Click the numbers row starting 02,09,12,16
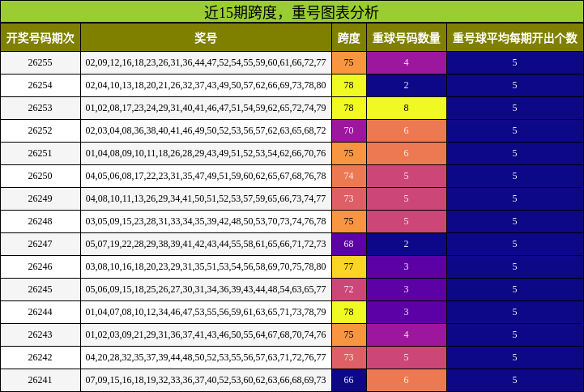The width and height of the screenshot is (584, 392). (x=206, y=62)
